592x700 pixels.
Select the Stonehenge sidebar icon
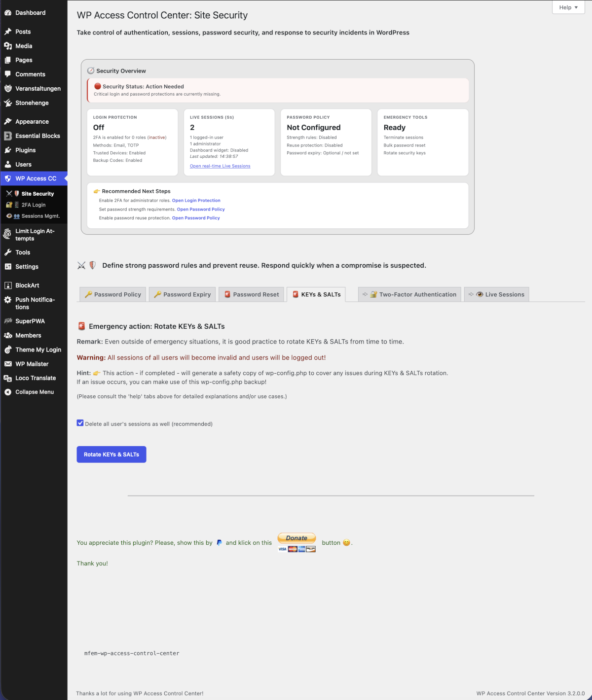pos(8,103)
